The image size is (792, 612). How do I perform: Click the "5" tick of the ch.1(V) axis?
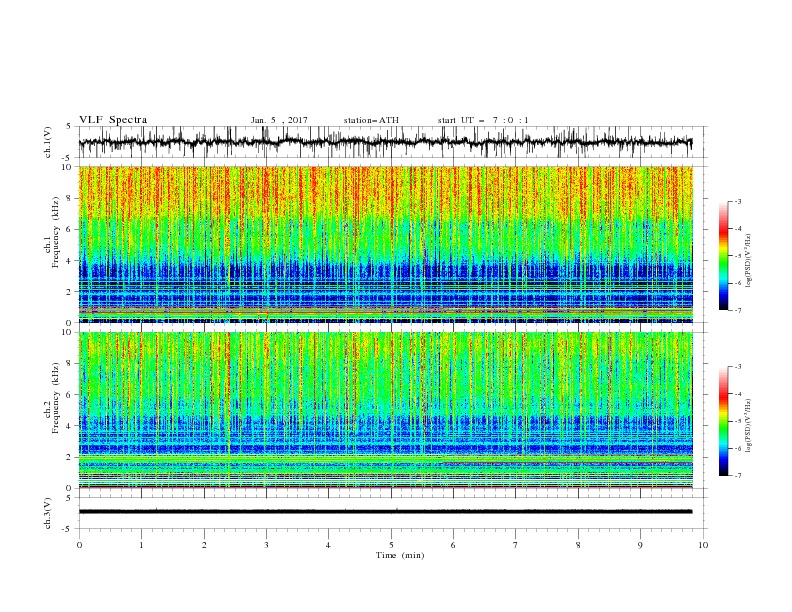[69, 127]
